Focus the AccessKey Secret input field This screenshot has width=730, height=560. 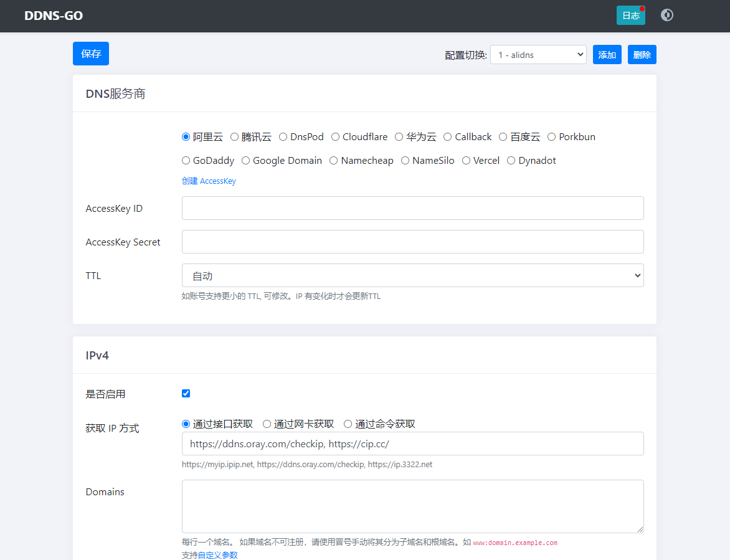click(412, 242)
